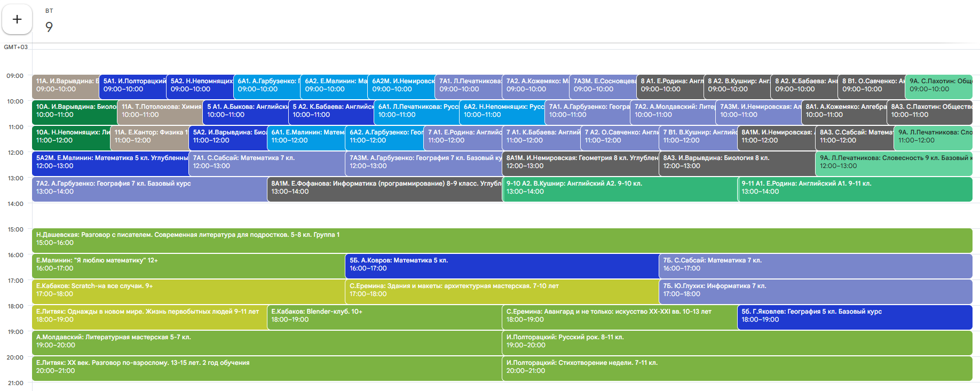Open 11А И.Варывдина event at 09:00
980x391 pixels.
(x=66, y=86)
